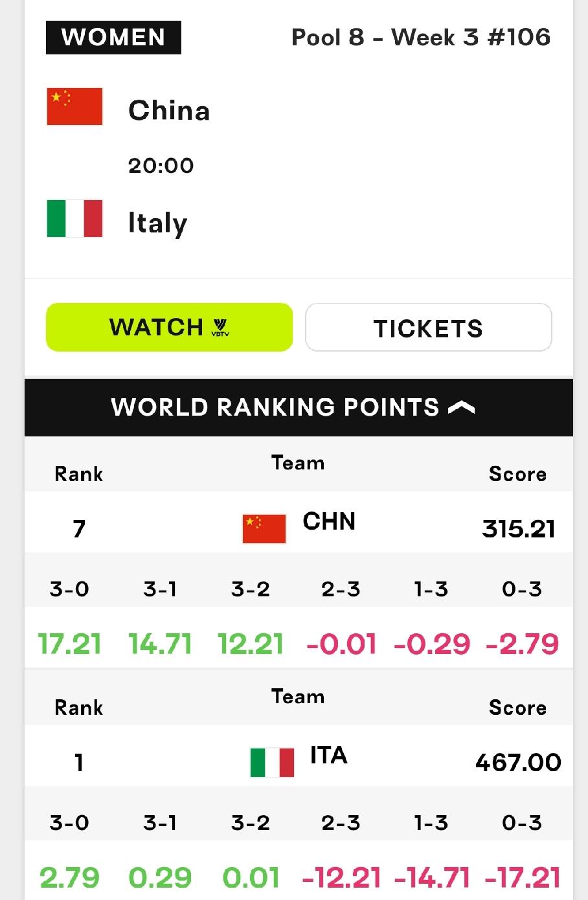The height and width of the screenshot is (900, 588).
Task: Click the CHN flag in ranking table
Action: 264,529
